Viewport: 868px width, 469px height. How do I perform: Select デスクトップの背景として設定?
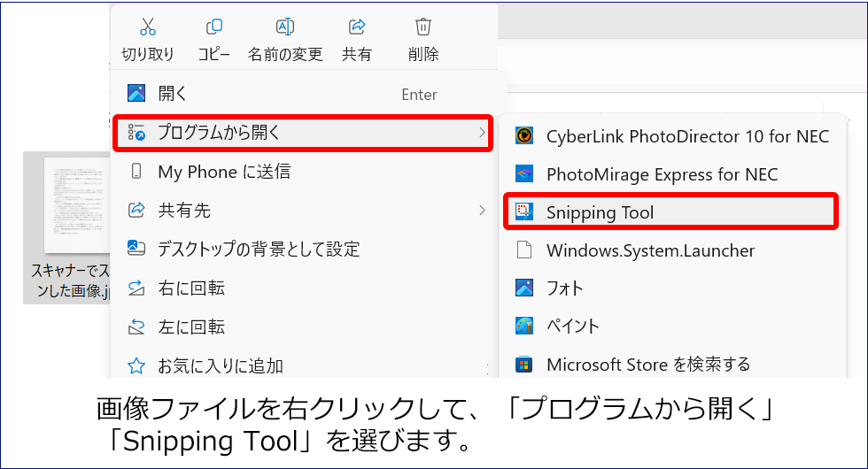click(303, 249)
